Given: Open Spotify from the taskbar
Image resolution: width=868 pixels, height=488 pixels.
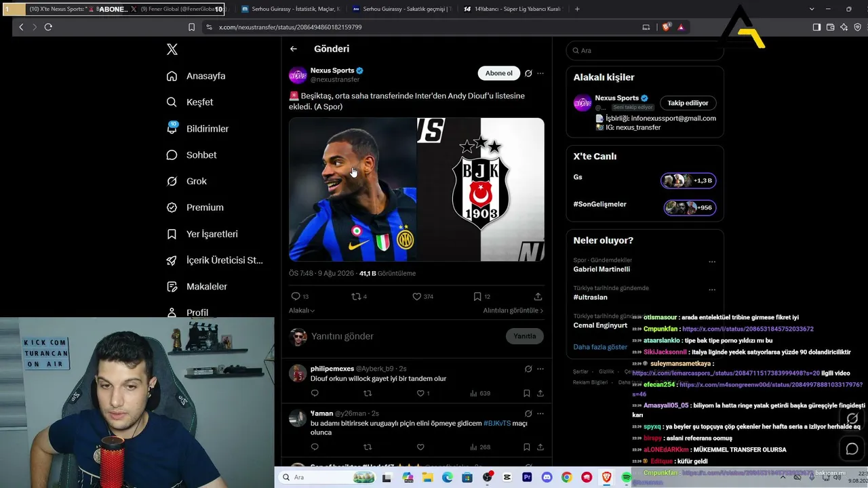Looking at the screenshot, I should point(627,478).
